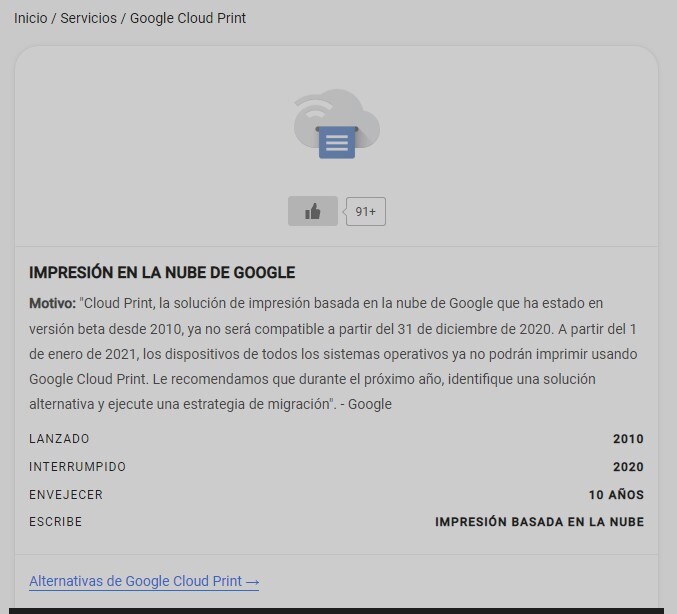Click the INTERRUMPIDO value 2020

(x=628, y=467)
